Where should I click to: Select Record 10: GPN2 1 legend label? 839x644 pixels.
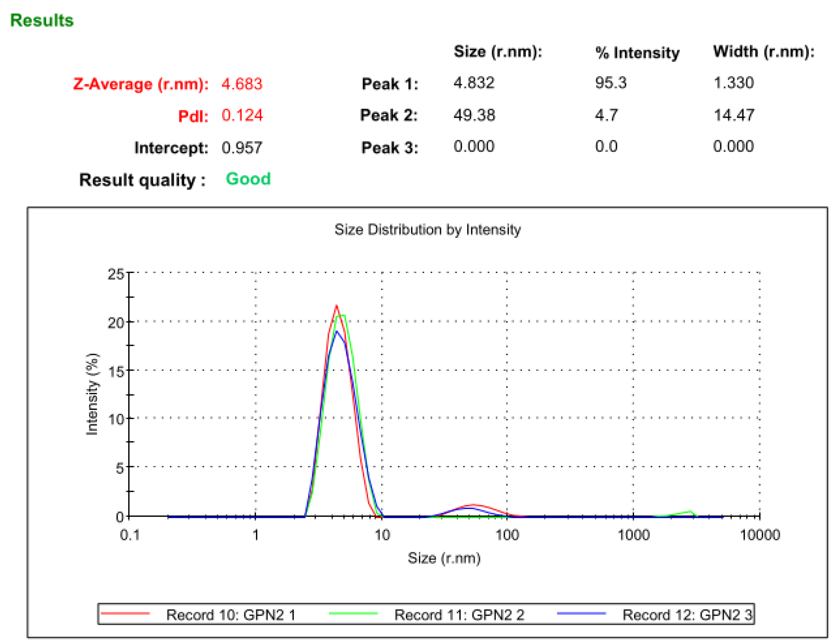(231, 615)
